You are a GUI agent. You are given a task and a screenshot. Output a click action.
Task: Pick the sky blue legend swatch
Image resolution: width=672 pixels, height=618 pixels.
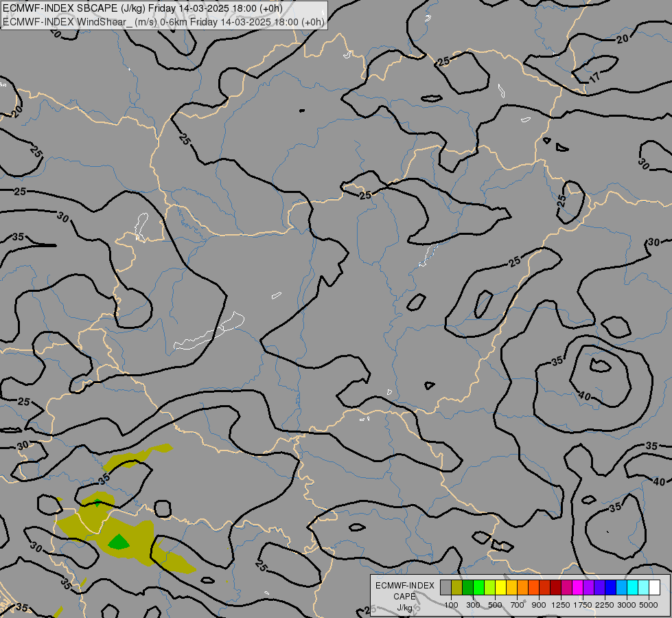[x=621, y=587]
